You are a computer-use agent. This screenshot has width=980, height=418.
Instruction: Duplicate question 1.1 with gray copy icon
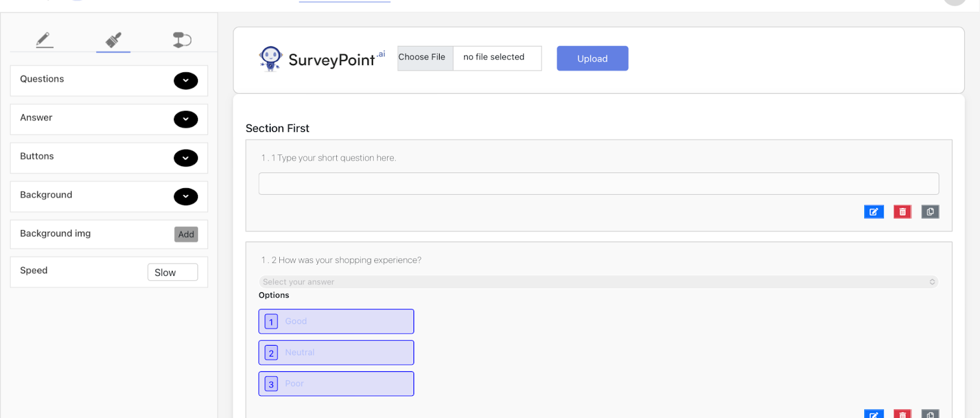point(930,212)
